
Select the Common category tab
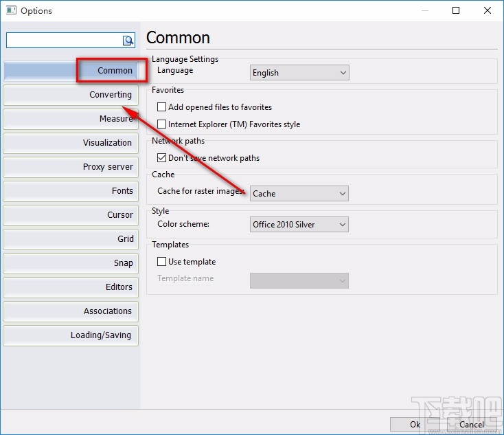coord(71,71)
